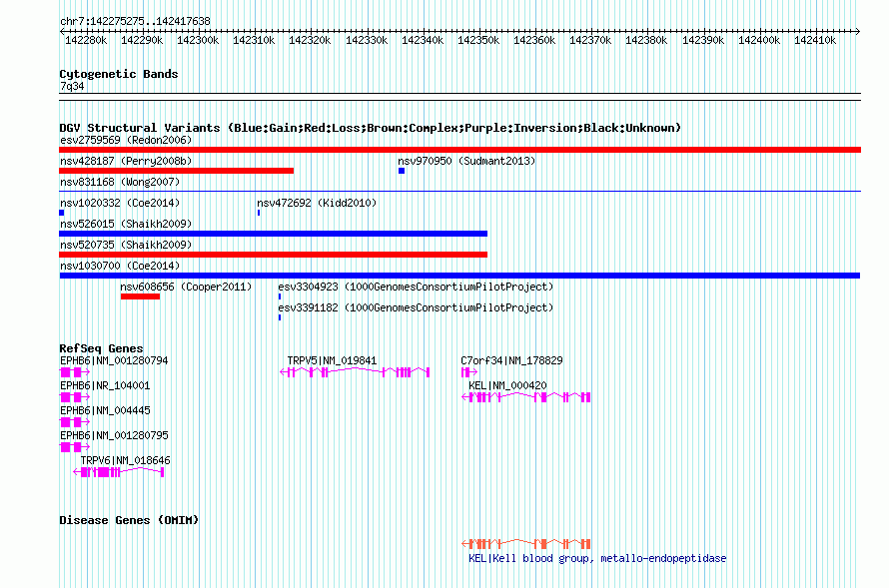The height and width of the screenshot is (588, 889).
Task: Click the 142340k ruler position
Action: click(x=423, y=40)
